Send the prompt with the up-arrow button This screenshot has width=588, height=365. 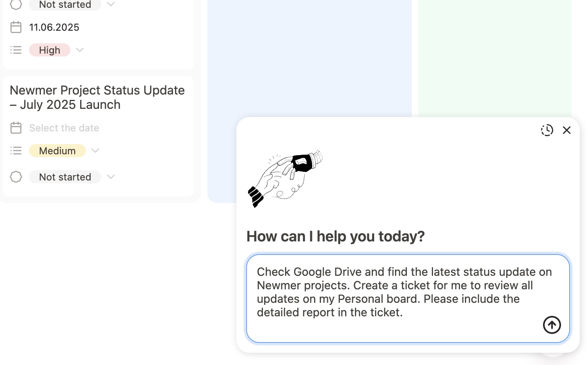(552, 325)
